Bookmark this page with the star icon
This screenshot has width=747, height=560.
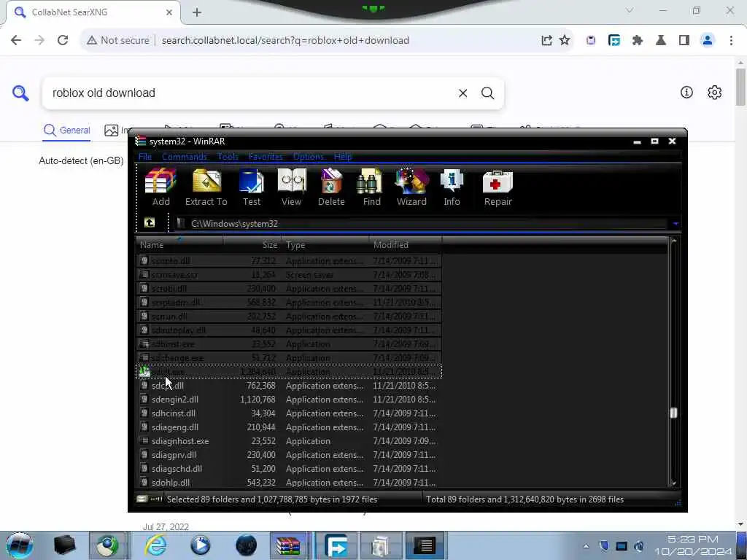(x=565, y=41)
